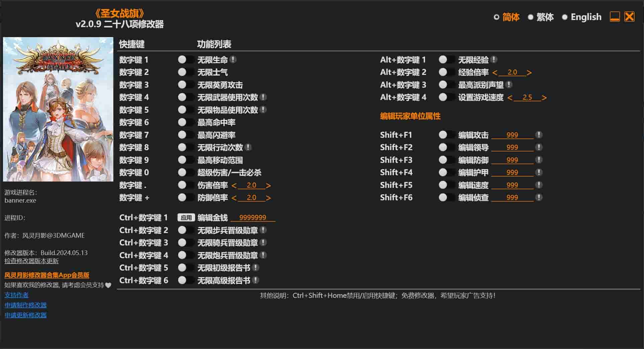Click info icon next to 无限高级报告书
Image resolution: width=644 pixels, height=349 pixels.
coord(256,280)
